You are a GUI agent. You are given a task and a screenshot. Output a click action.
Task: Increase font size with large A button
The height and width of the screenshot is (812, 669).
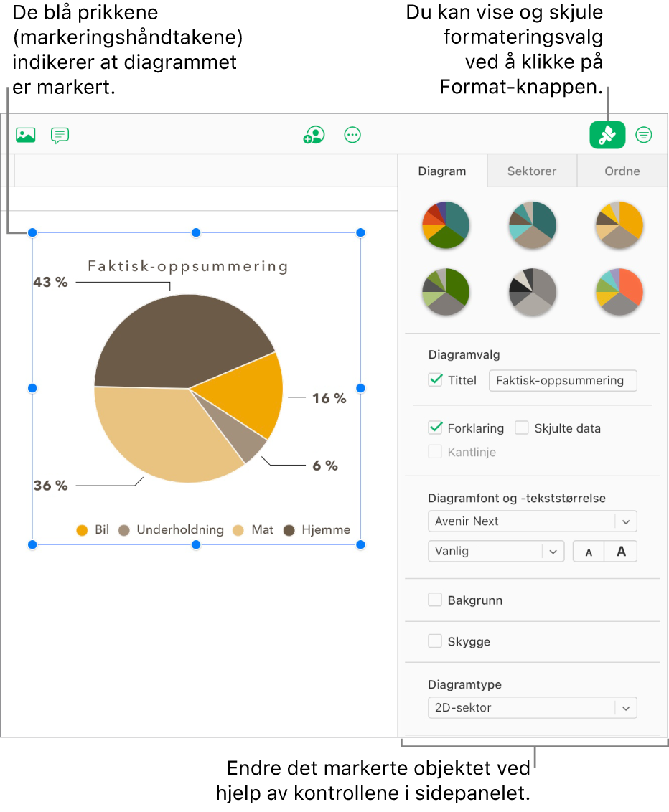click(x=621, y=552)
